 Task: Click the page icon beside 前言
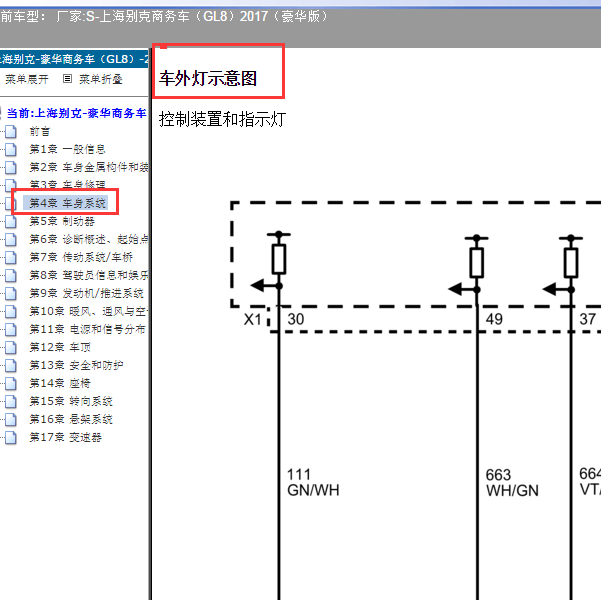[x=11, y=132]
